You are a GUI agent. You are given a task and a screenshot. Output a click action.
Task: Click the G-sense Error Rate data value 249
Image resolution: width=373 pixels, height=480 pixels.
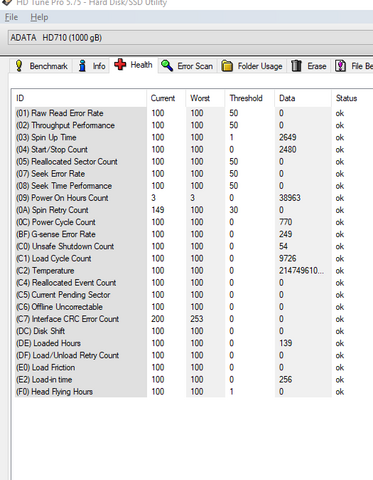(286, 234)
